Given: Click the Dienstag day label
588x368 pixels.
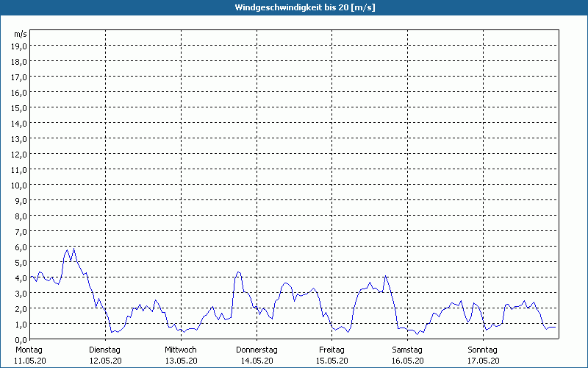Looking at the screenshot, I should (x=104, y=350).
